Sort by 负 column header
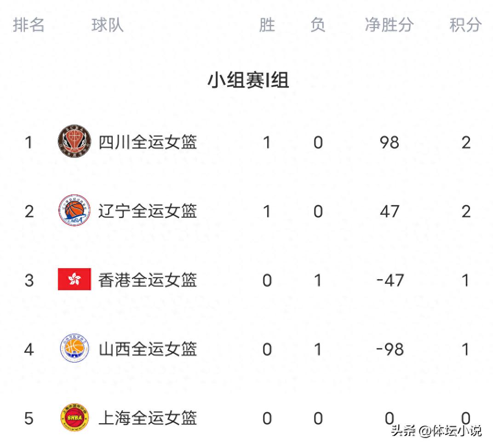This screenshot has width=493, height=448. 318,25
